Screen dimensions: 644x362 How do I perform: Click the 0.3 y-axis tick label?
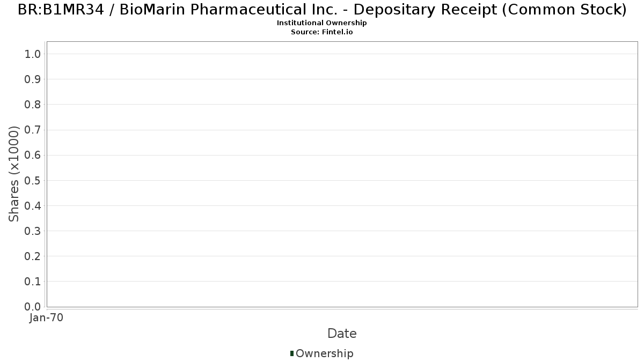[x=33, y=231]
